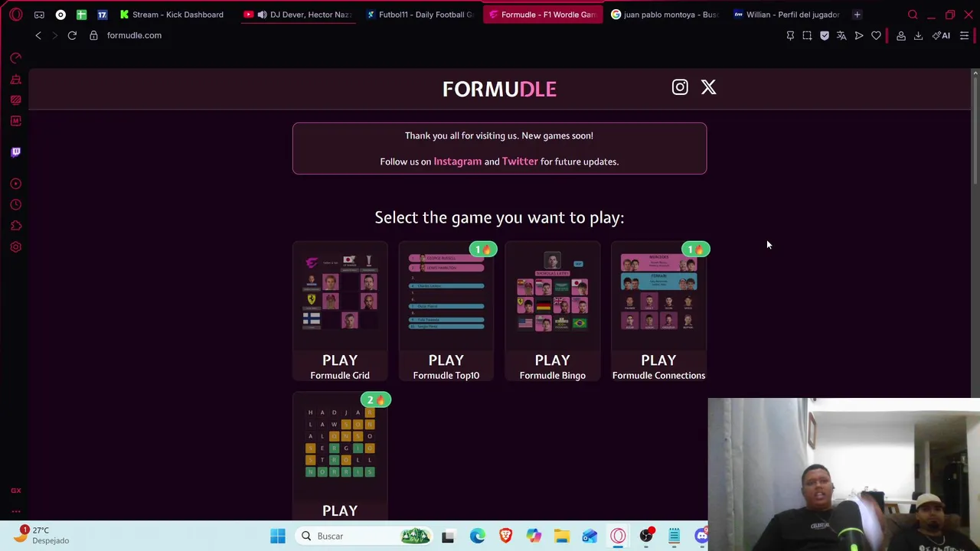Viewport: 980px width, 551px height.
Task: Open the profile account icon
Action: pos(901,35)
